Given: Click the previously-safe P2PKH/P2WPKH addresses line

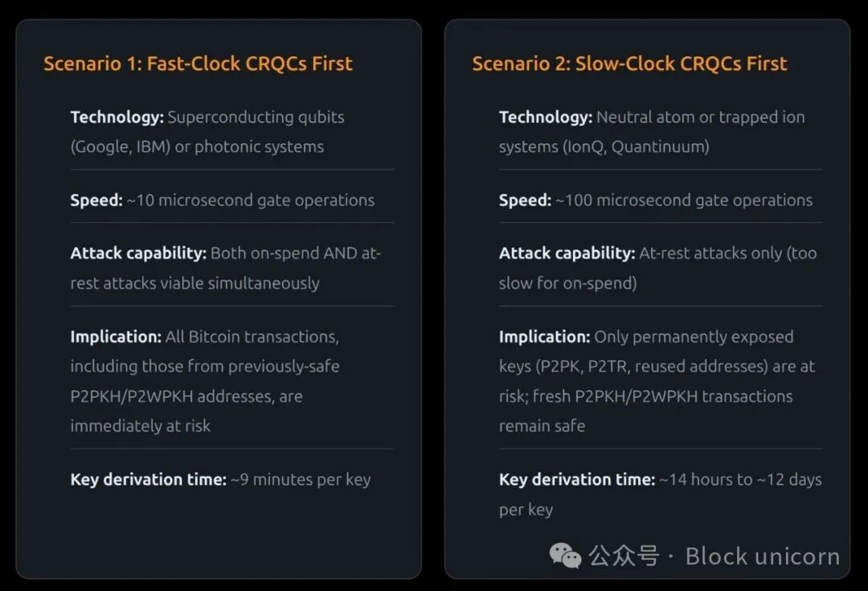Looking at the screenshot, I should [x=186, y=396].
